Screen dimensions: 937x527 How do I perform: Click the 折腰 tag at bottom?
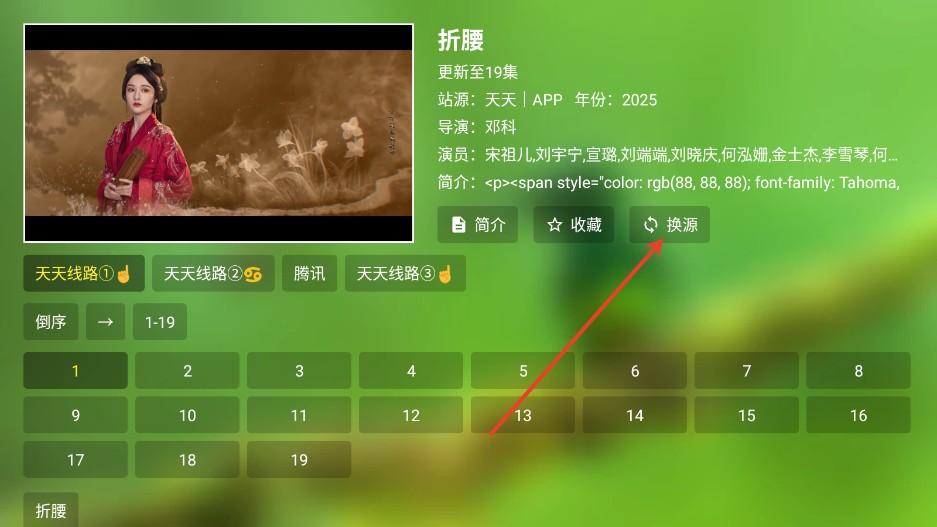(x=50, y=510)
